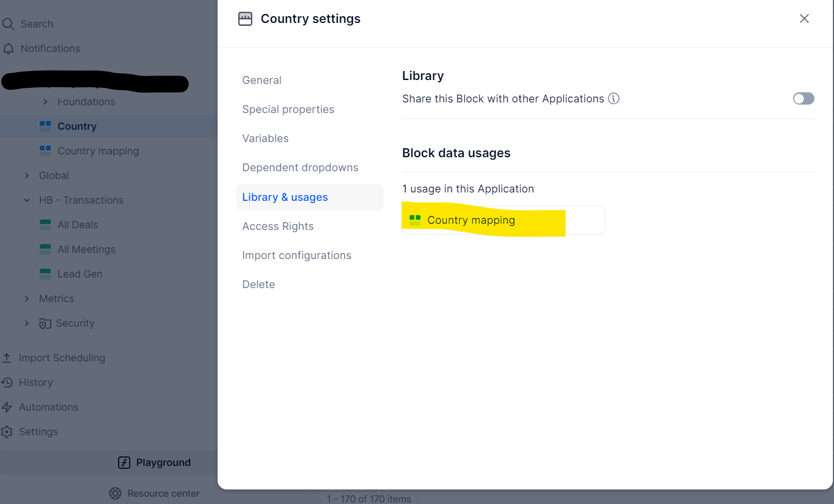Click the Country block icon in the sidebar
Screen dimensions: 834x504
pyautogui.click(x=45, y=126)
